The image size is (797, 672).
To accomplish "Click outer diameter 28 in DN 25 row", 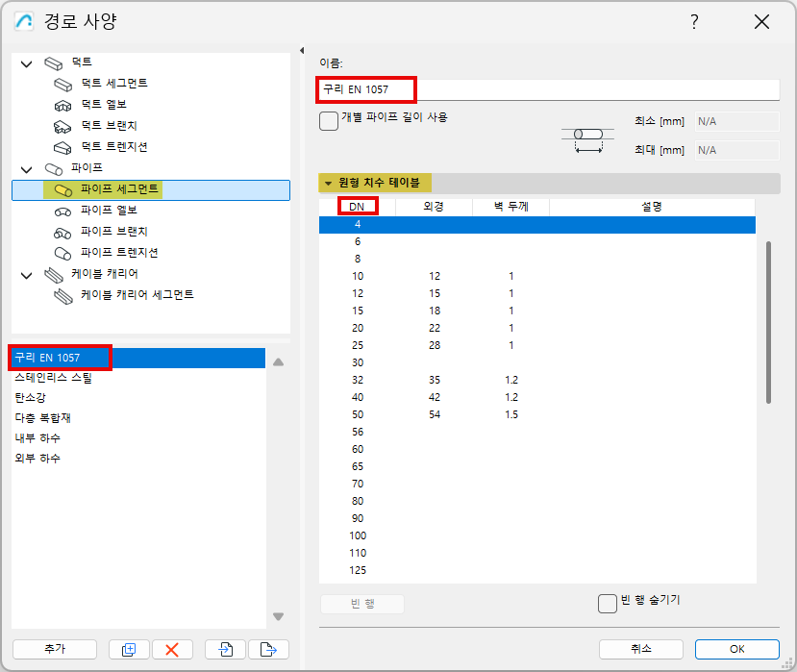I will 435,346.
